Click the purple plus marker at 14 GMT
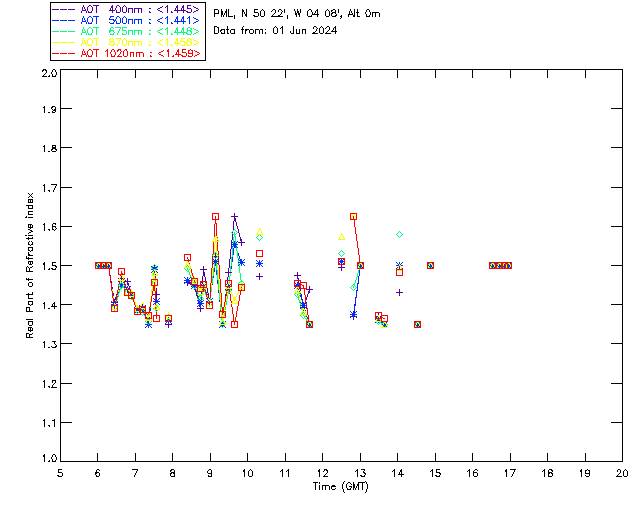Screen dimensions: 640x512 pyautogui.click(x=400, y=292)
